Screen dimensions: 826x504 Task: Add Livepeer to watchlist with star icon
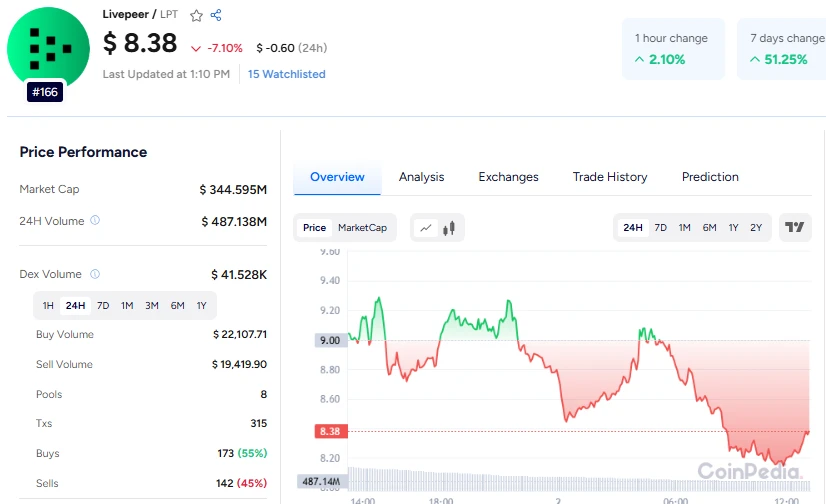pos(196,15)
